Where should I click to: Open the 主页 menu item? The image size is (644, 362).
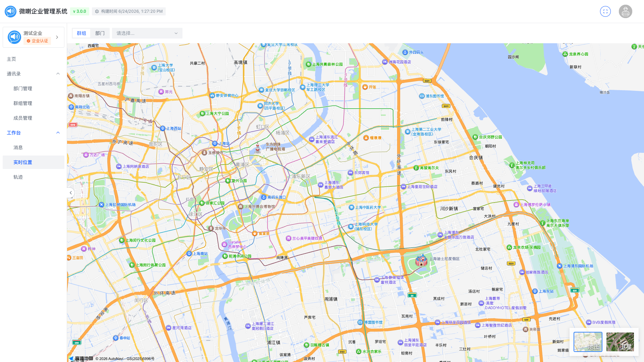34,59
